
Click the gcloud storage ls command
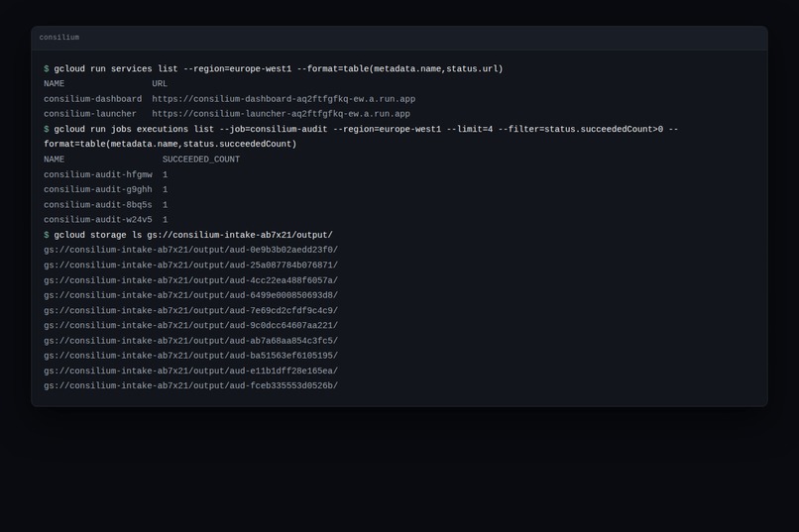pyautogui.click(x=193, y=235)
